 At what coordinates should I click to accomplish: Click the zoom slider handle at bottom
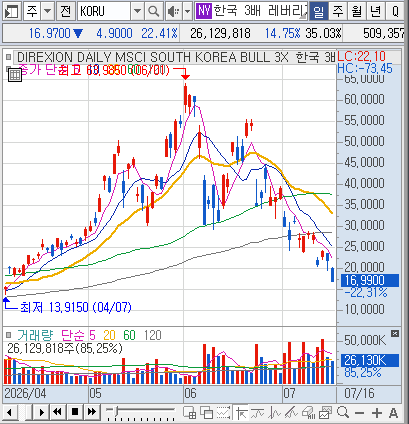[116, 411]
